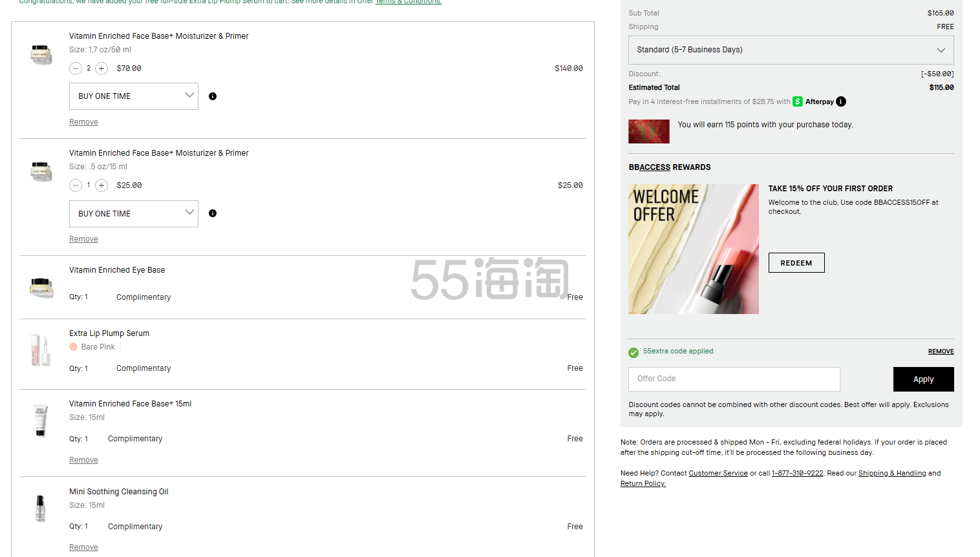
Task: Click the .5 oz/15 ml size text
Action: click(x=98, y=167)
